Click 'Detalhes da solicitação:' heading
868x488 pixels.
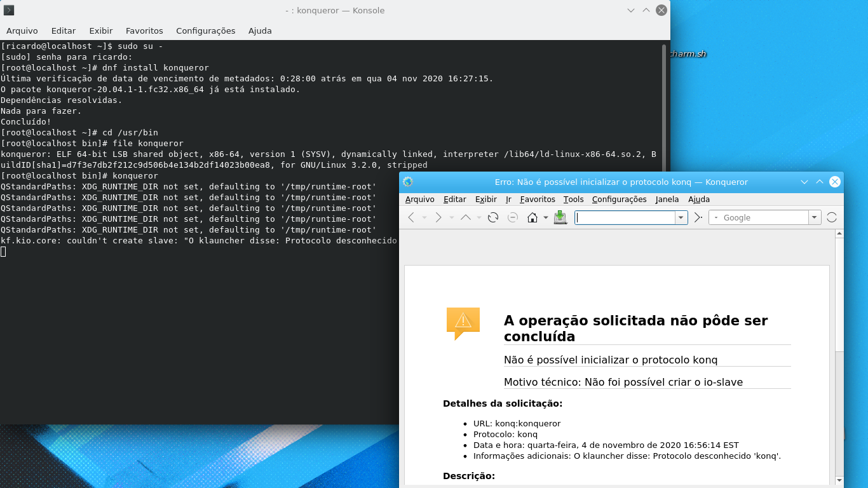[x=503, y=403]
